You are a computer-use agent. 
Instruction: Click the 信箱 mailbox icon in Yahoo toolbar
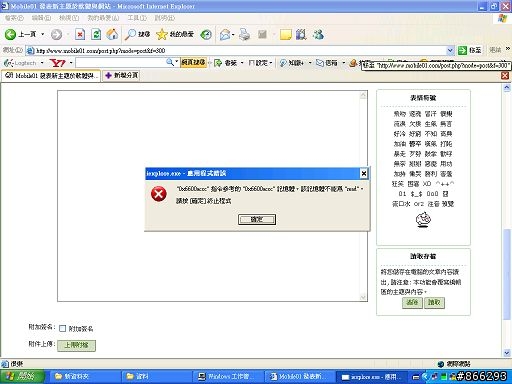(x=319, y=63)
